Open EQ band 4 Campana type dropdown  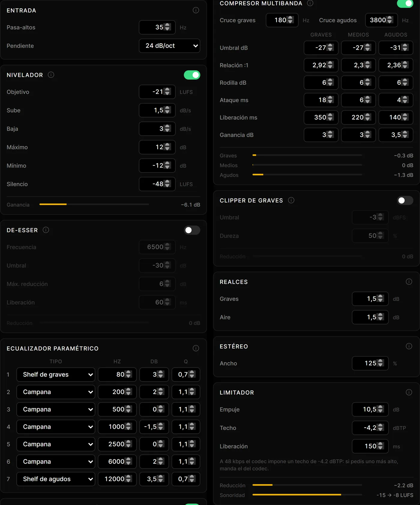[x=56, y=427]
